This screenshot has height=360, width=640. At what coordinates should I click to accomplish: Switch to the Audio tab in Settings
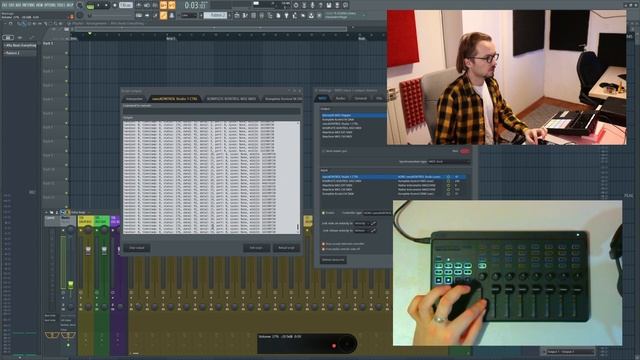tap(340, 98)
